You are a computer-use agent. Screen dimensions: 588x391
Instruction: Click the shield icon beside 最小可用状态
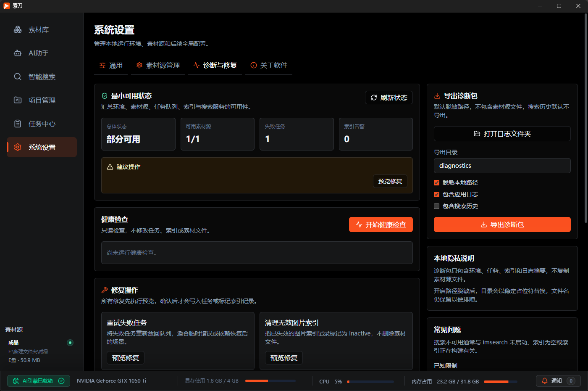click(x=105, y=96)
